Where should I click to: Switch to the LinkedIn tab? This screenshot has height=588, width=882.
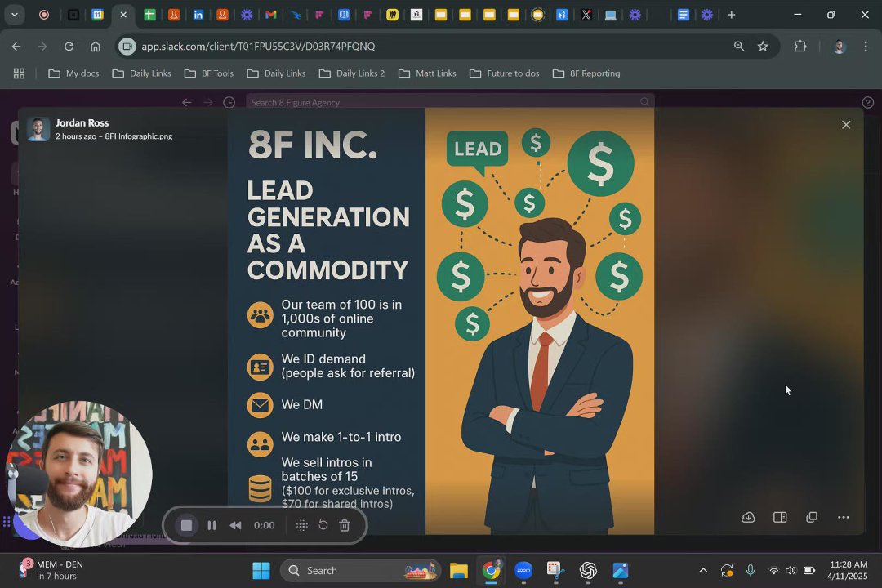coord(198,16)
